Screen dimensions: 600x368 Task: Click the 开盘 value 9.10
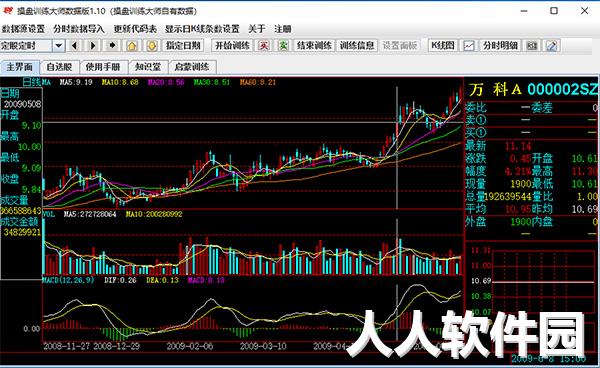point(31,125)
